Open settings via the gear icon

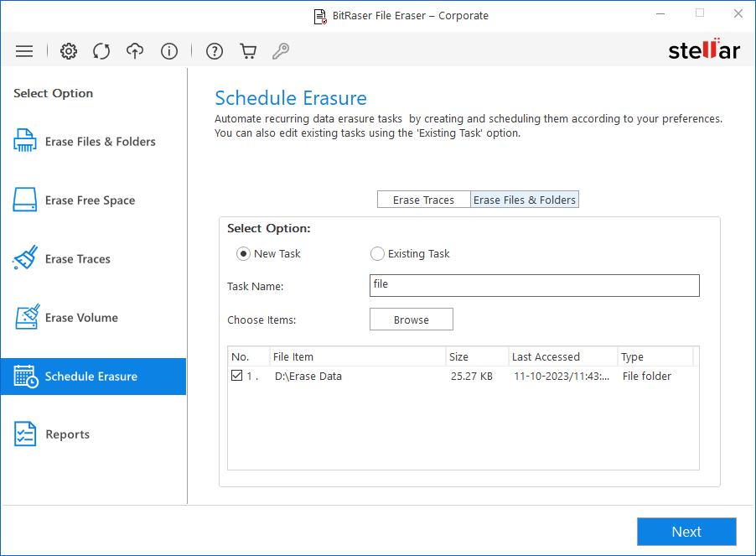click(69, 51)
